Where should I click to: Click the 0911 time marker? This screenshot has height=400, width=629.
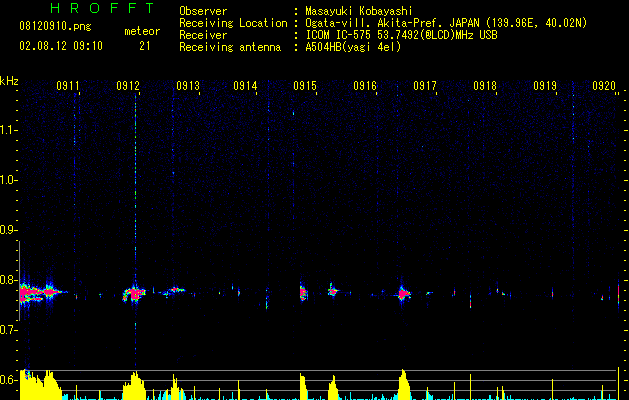(67, 86)
